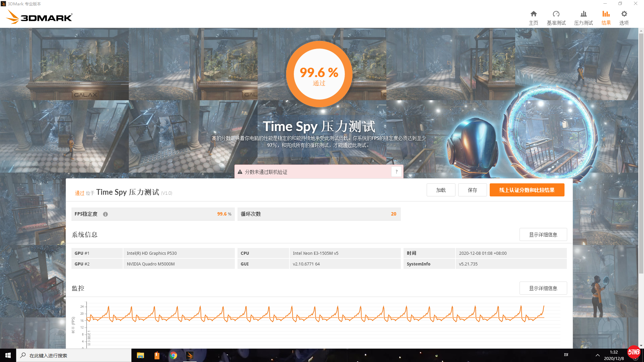Click the scrollbar up arrow
644x362 pixels.
pyautogui.click(x=641, y=31)
